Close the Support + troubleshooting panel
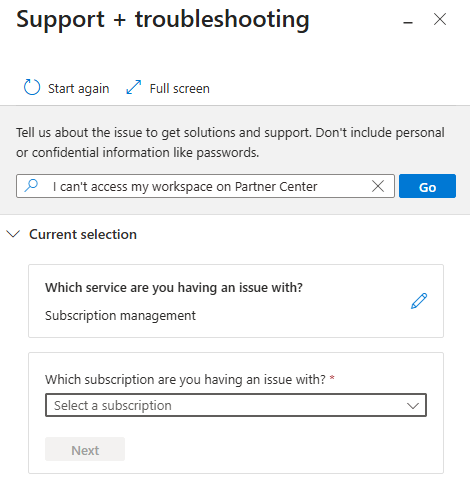The image size is (470, 496). point(440,19)
